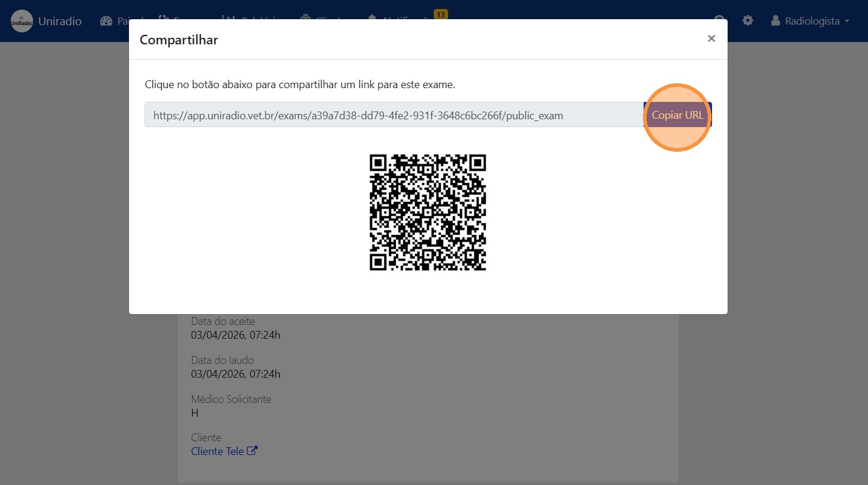
Task: Dismiss the Compartilhar modal with the X
Action: click(711, 38)
